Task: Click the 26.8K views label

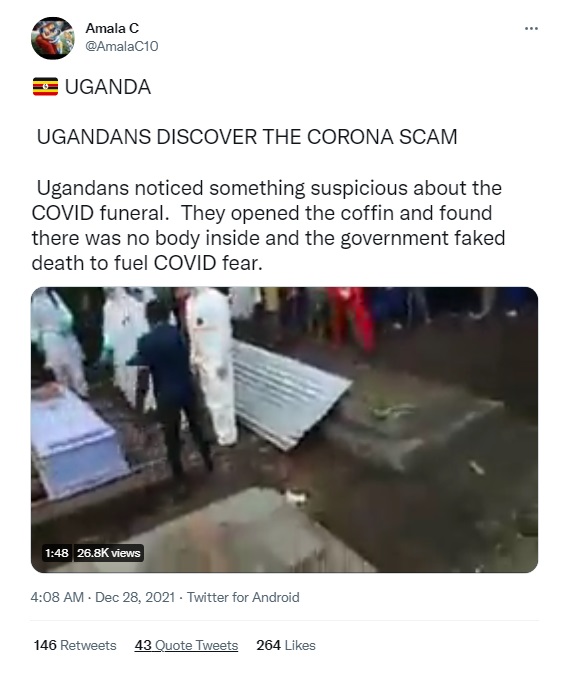Action: (108, 553)
